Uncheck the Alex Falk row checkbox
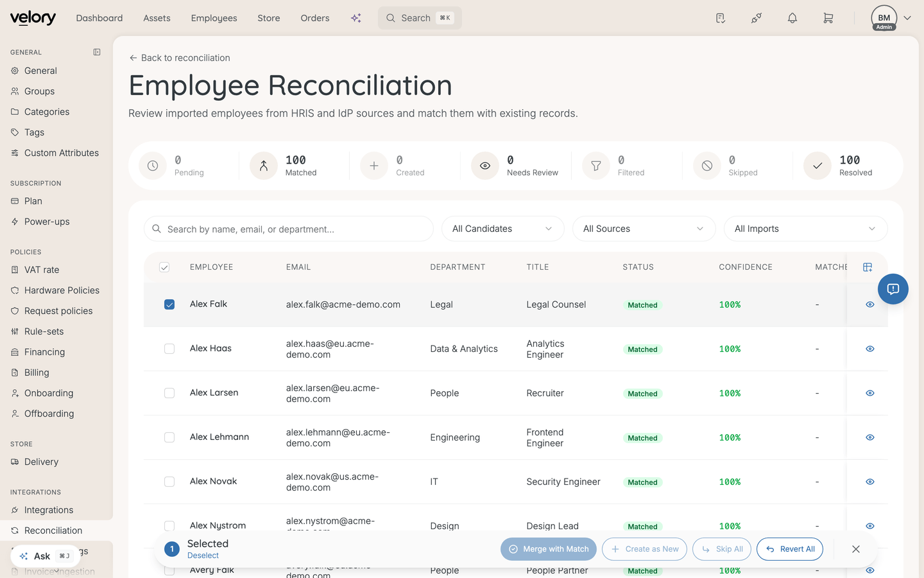The width and height of the screenshot is (924, 578). pos(169,304)
